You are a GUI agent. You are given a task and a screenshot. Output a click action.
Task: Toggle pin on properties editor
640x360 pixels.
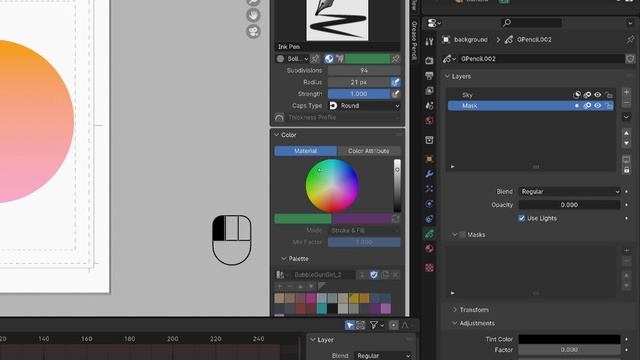[630, 40]
